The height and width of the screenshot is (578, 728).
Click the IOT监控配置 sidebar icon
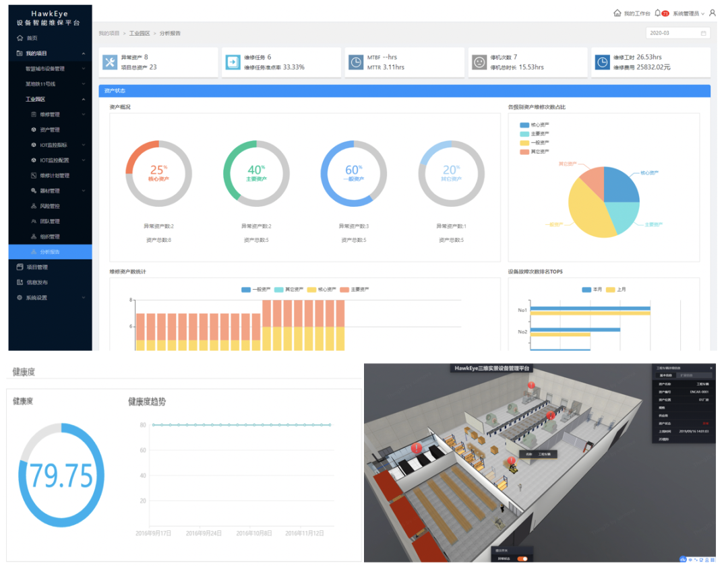pos(34,160)
